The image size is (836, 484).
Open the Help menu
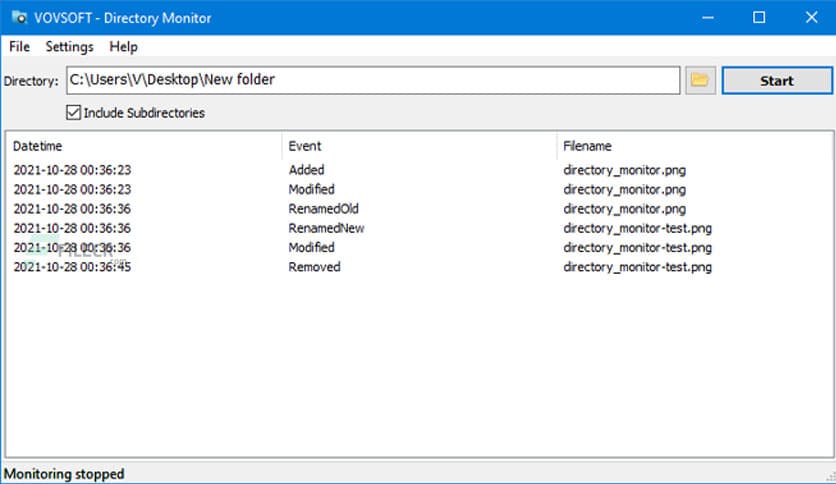pyautogui.click(x=123, y=47)
